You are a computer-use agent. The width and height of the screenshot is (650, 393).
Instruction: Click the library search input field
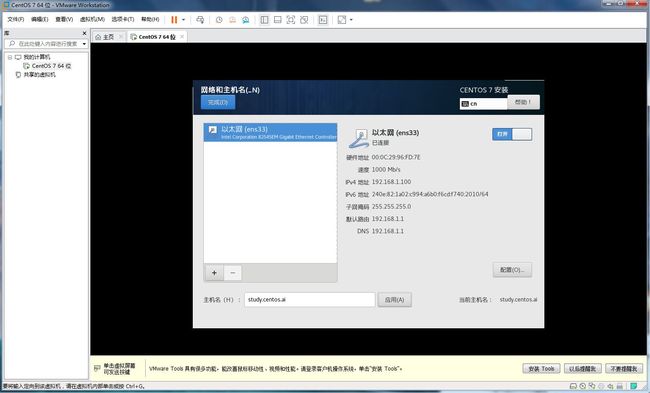46,44
